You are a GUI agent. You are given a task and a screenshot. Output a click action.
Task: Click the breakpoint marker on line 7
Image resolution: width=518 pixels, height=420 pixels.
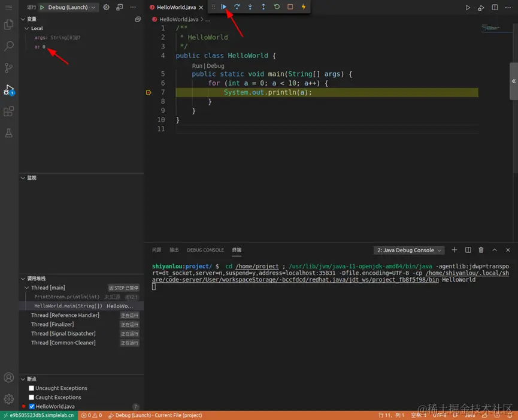(x=148, y=93)
